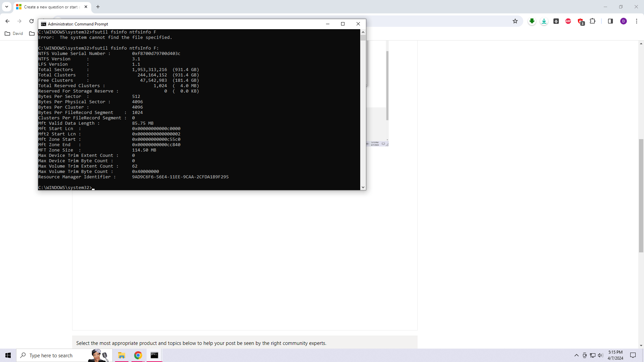Click the bookmark star icon
The image size is (644, 362).
pyautogui.click(x=515, y=21)
